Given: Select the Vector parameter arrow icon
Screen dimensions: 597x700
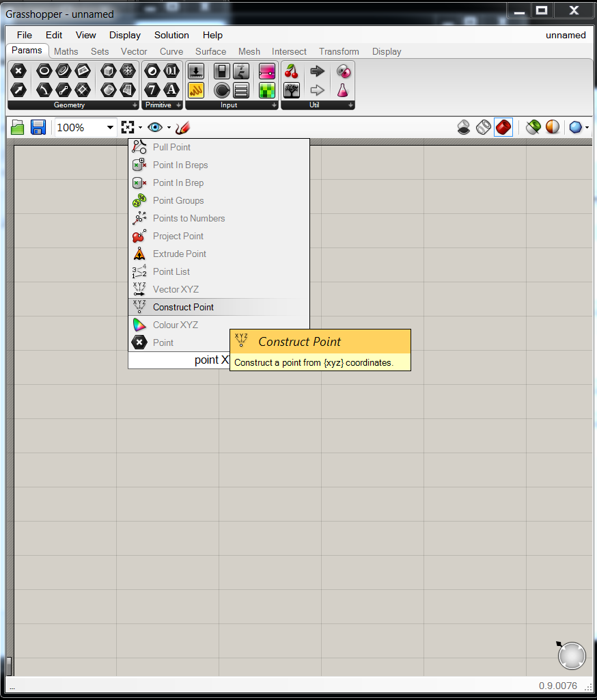Looking at the screenshot, I should pos(18,90).
